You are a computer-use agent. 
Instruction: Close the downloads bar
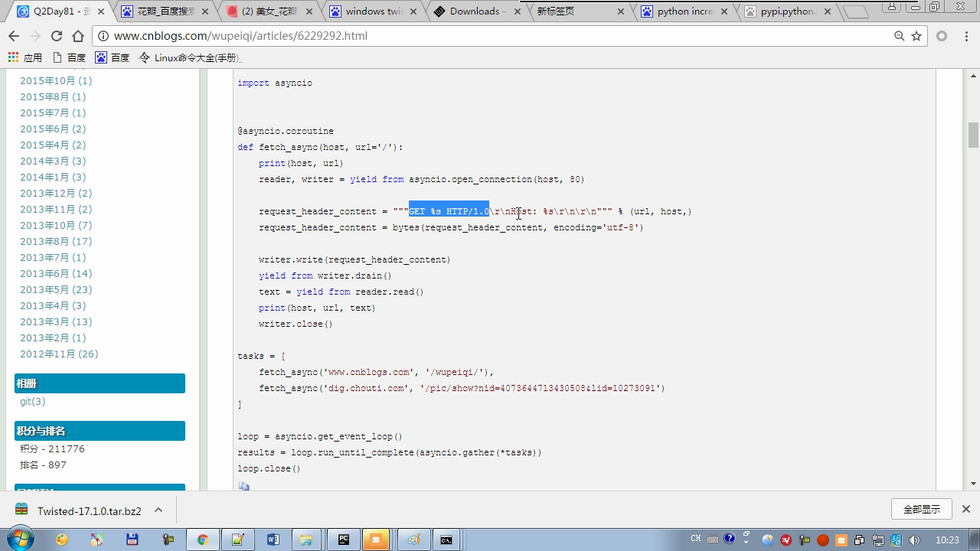tap(966, 509)
